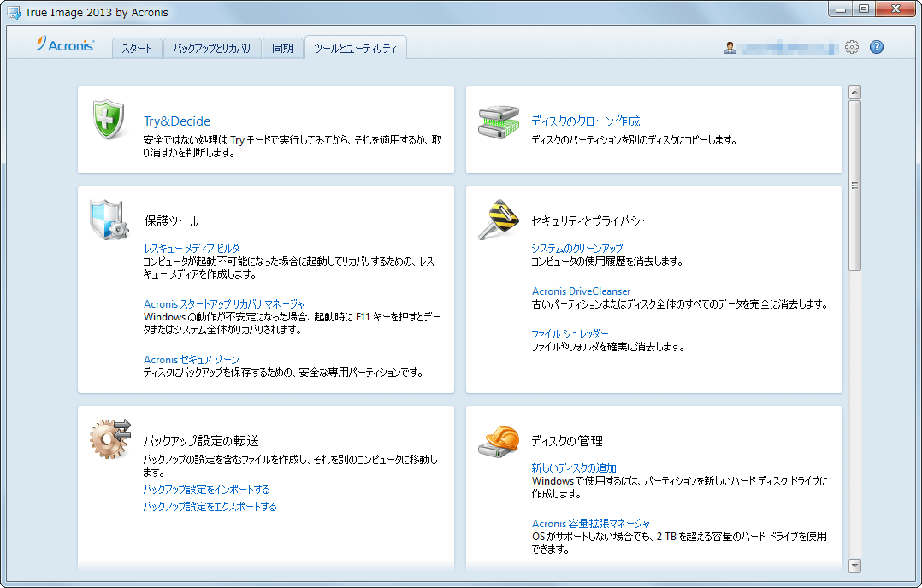
Task: Click the disk management hard hat icon
Action: [x=499, y=441]
